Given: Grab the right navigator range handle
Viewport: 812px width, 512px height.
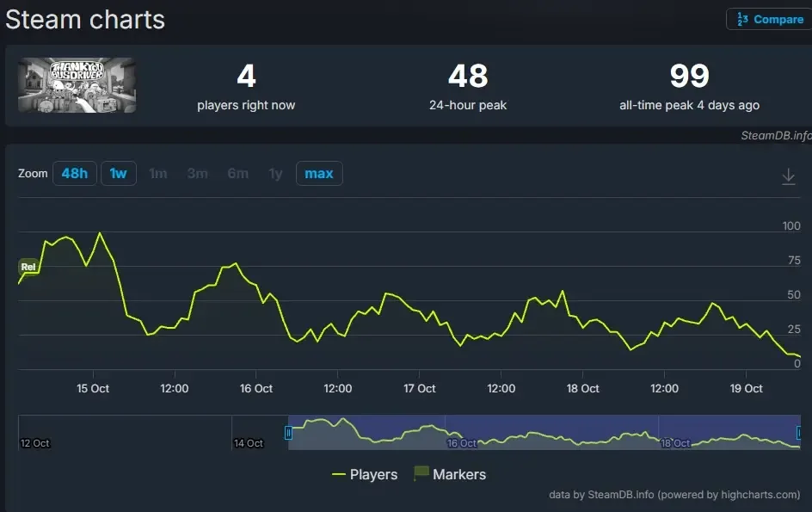Looking at the screenshot, I should click(x=799, y=432).
